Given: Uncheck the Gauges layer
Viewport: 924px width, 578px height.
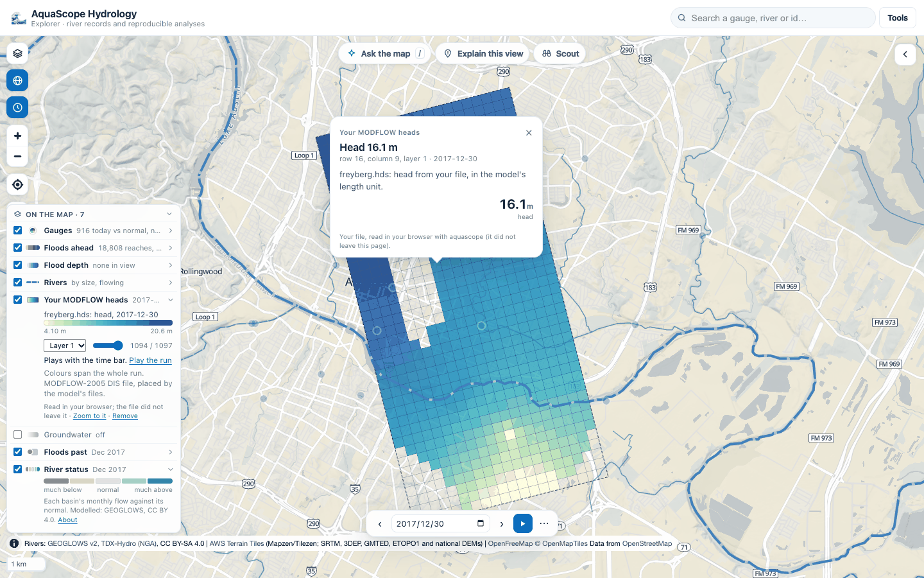Looking at the screenshot, I should tap(18, 231).
